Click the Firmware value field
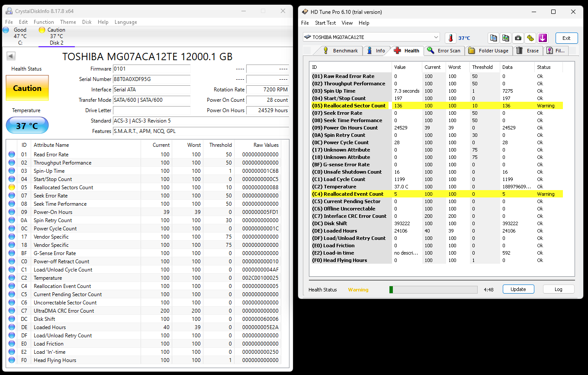The width and height of the screenshot is (588, 375). point(151,69)
